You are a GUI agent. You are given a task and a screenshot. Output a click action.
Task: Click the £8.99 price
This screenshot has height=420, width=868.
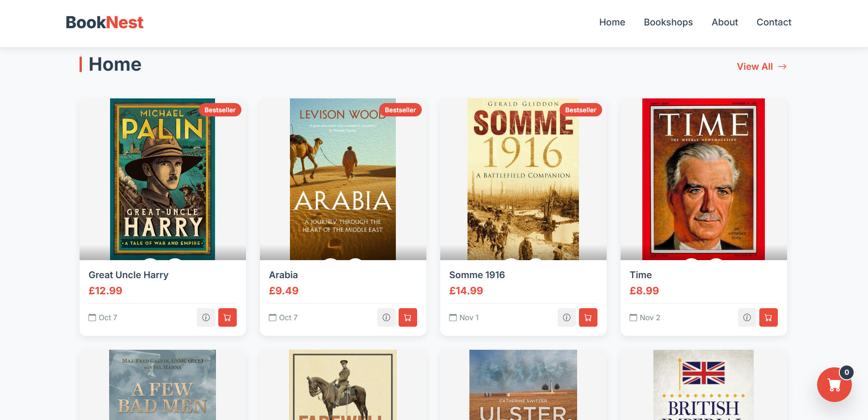(644, 291)
